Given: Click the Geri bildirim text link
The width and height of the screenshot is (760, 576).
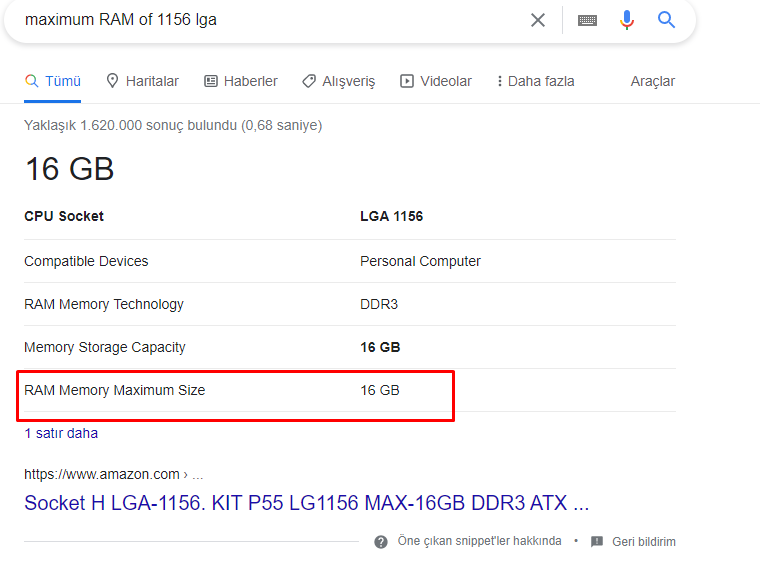Looking at the screenshot, I should pyautogui.click(x=644, y=542).
